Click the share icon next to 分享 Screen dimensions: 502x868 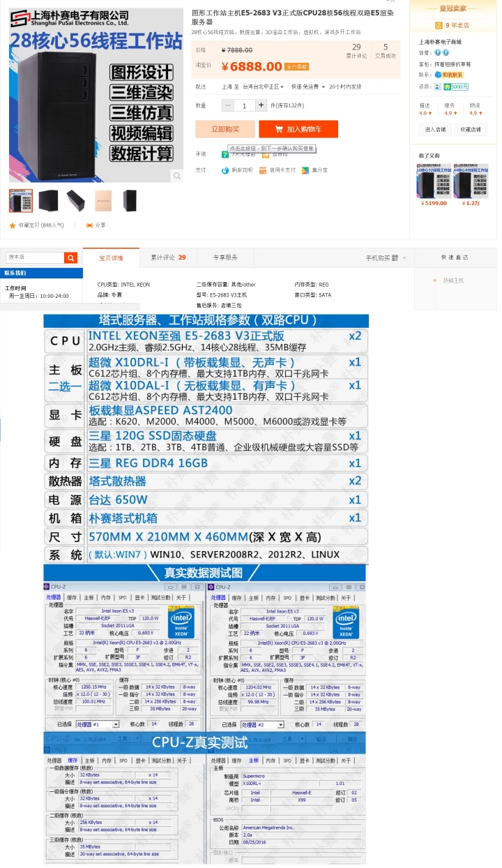click(89, 225)
